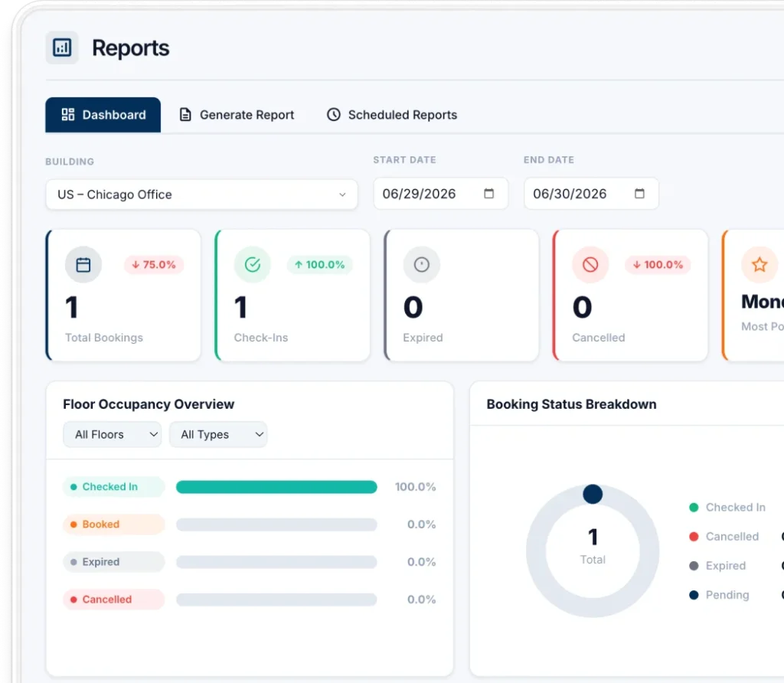Screen dimensions: 784x683
Task: Open the Building dropdown US – Chicago Office
Action: 201,194
